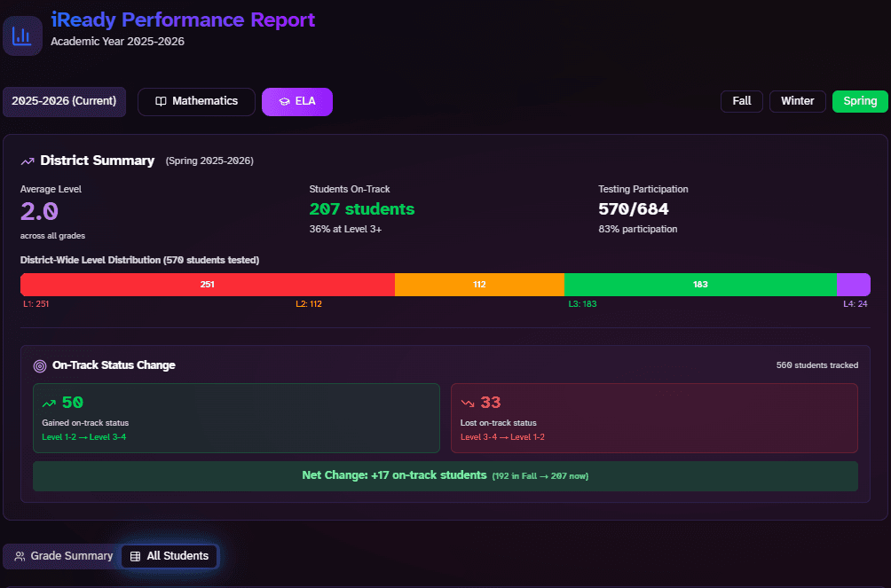This screenshot has width=891, height=588.
Task: Click the across all grades caption
Action: pos(53,236)
